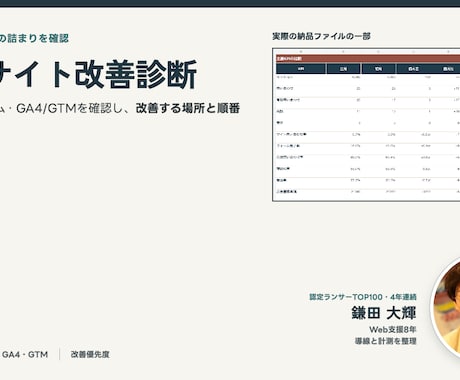Click the footer tag 改善優先度
This screenshot has height=380, width=460.
click(90, 354)
